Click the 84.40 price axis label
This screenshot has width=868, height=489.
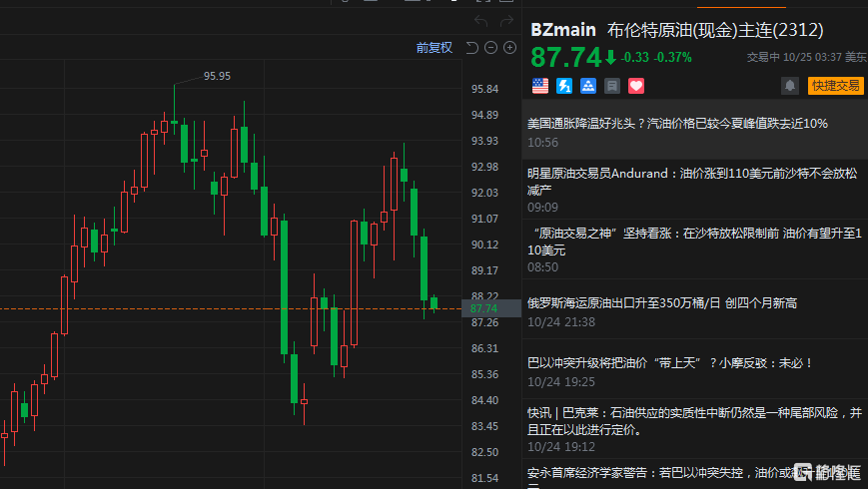point(484,400)
